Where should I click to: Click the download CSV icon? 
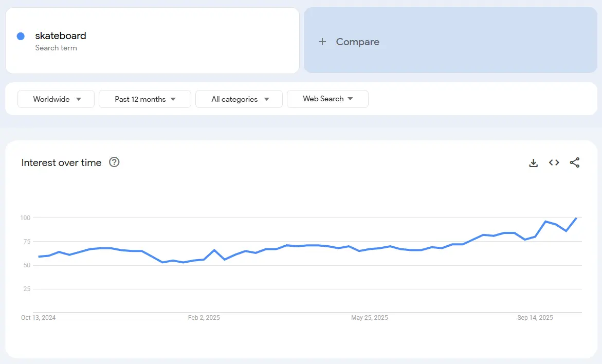point(533,162)
